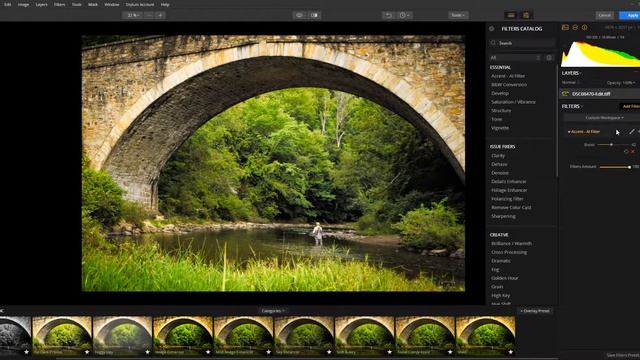Select the Fog filter

(x=495, y=269)
